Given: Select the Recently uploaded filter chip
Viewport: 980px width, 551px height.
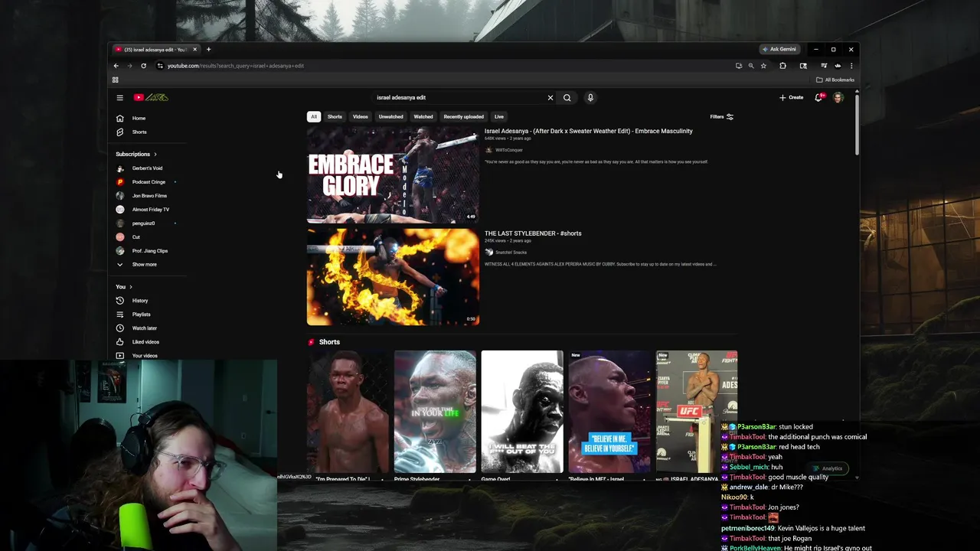Looking at the screenshot, I should 463,117.
